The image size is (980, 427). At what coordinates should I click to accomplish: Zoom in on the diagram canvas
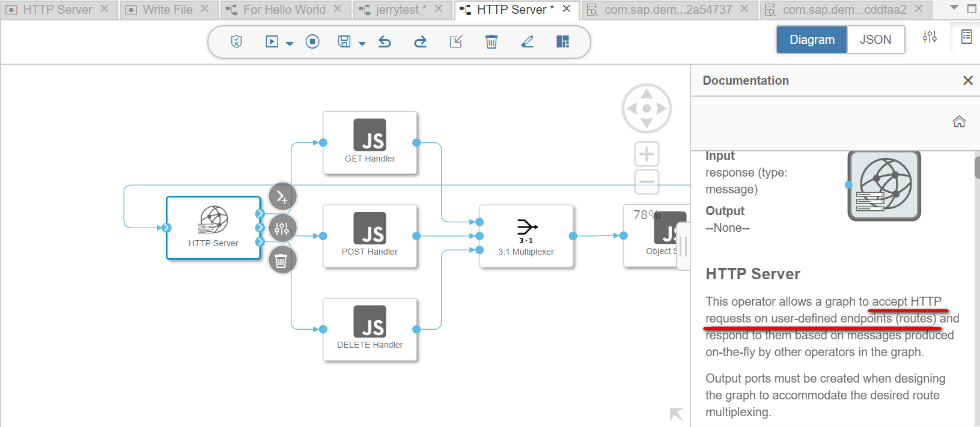pos(647,154)
